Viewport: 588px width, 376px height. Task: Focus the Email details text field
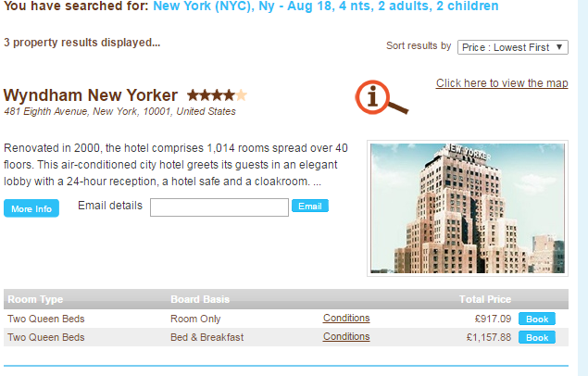pos(219,207)
